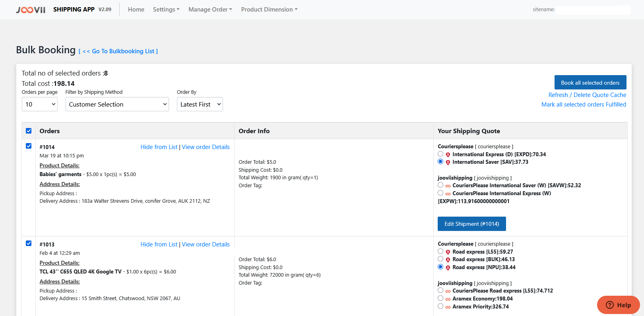Screen dimensions: 644x316
Task: Expand the Manage Order menu
Action: tap(210, 10)
